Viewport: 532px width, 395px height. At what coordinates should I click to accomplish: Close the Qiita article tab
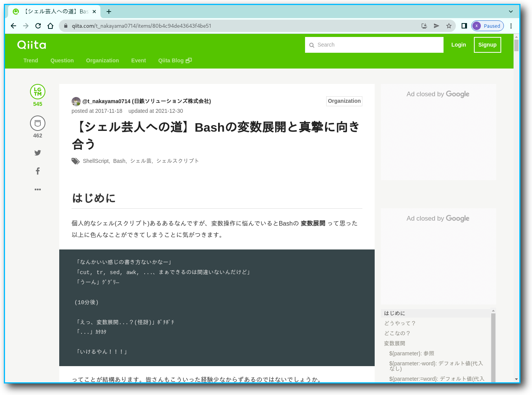tap(94, 12)
